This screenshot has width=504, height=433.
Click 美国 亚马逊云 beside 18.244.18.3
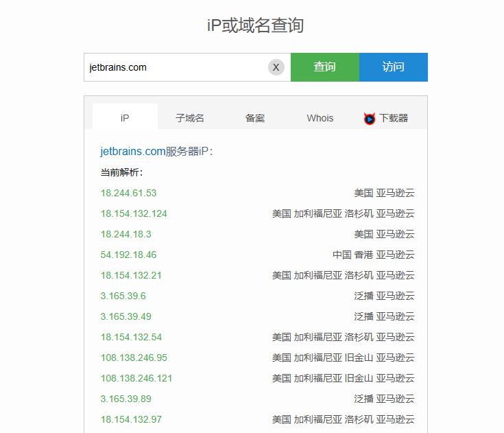[x=385, y=234]
